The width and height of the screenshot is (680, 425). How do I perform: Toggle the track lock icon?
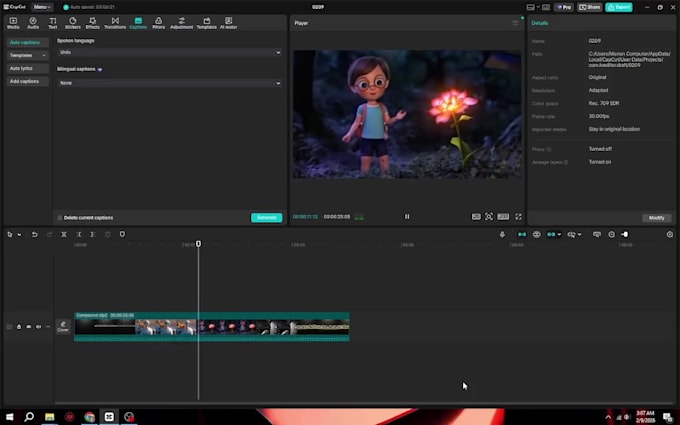coord(19,327)
